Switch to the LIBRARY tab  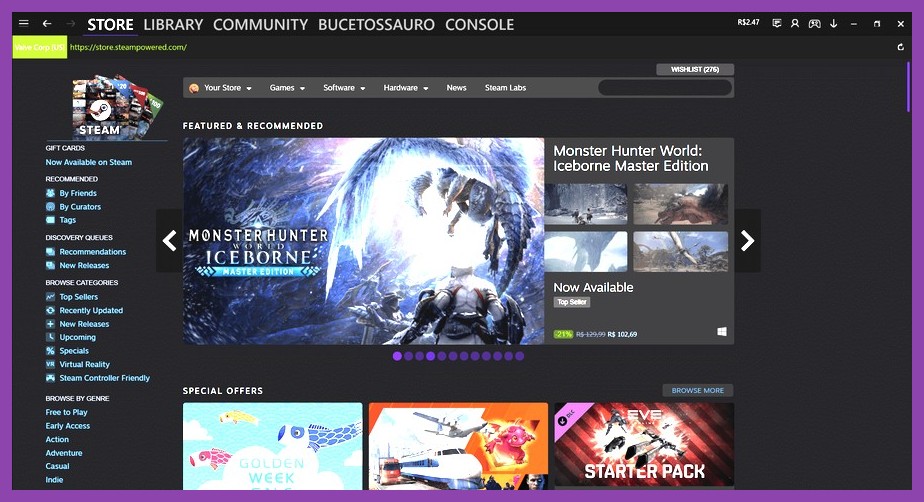pos(173,25)
